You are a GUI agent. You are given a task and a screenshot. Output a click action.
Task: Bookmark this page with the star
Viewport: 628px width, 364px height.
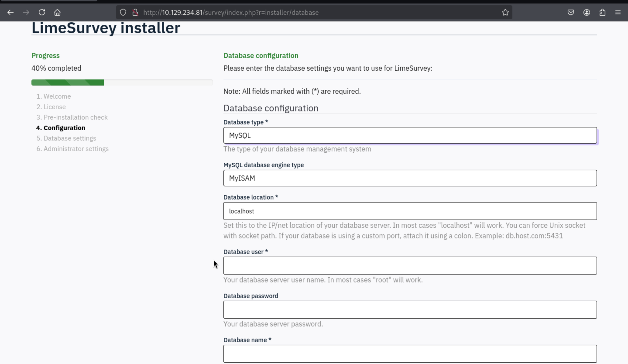[x=505, y=12]
